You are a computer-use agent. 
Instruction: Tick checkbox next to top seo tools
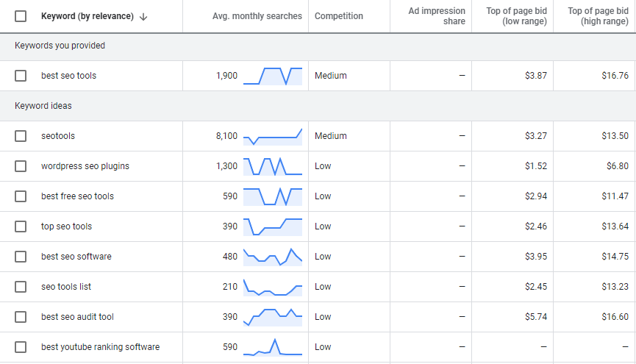(21, 226)
